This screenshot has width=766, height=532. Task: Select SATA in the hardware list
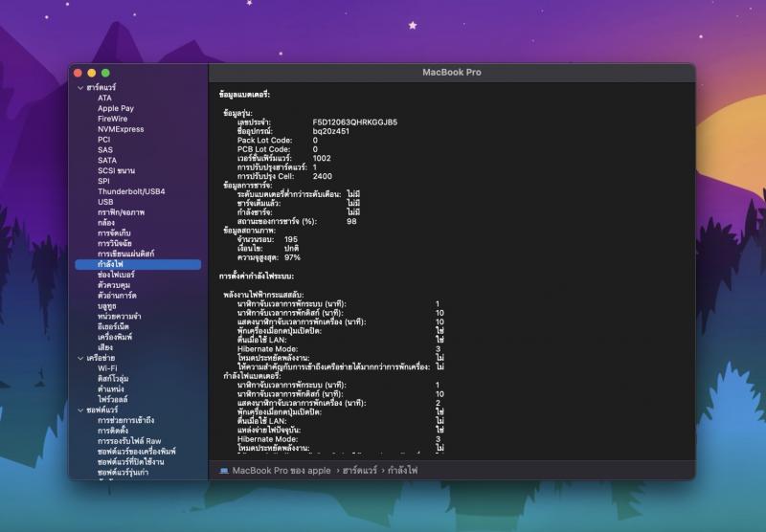107,161
